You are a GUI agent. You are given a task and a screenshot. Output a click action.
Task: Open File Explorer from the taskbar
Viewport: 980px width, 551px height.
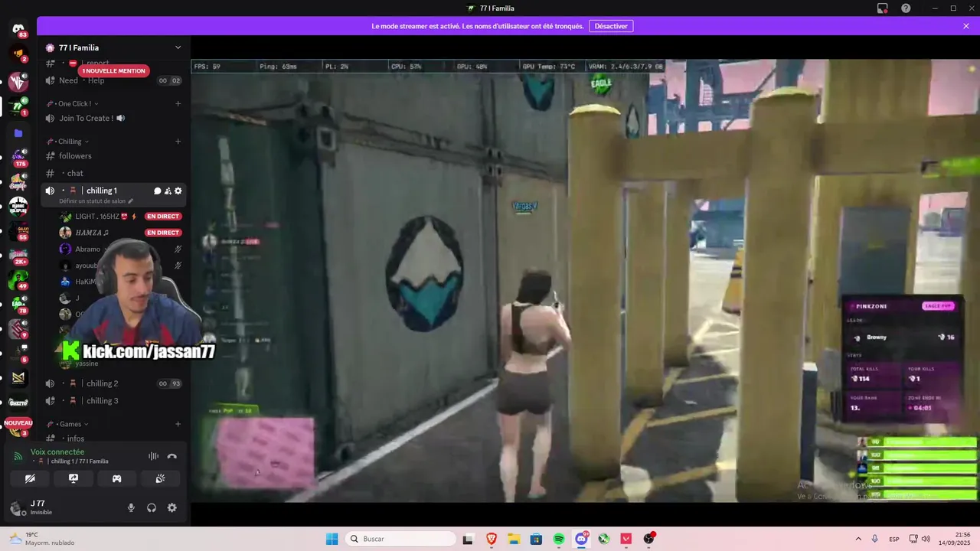pos(514,539)
